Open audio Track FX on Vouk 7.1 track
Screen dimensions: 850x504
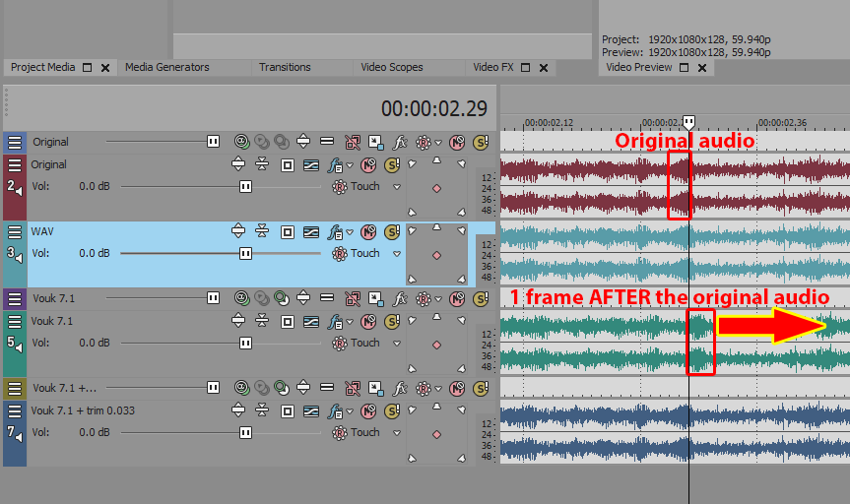pyautogui.click(x=336, y=321)
